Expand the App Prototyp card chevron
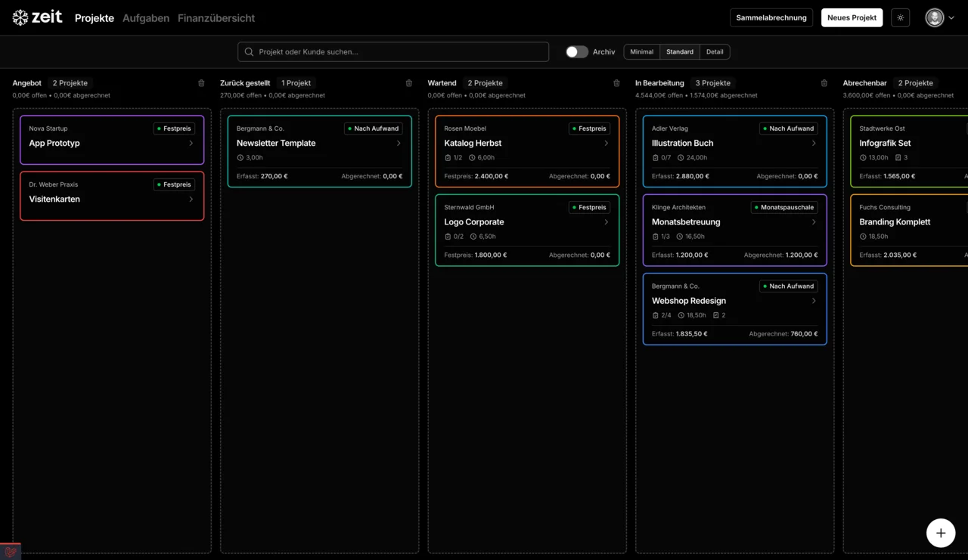Image resolution: width=968 pixels, height=560 pixels. 191,143
